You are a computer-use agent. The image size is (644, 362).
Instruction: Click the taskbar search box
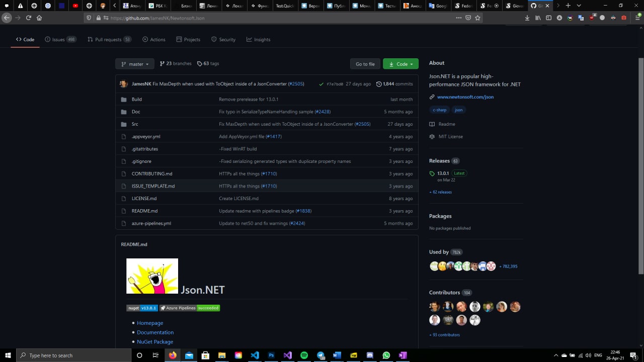pos(73,355)
